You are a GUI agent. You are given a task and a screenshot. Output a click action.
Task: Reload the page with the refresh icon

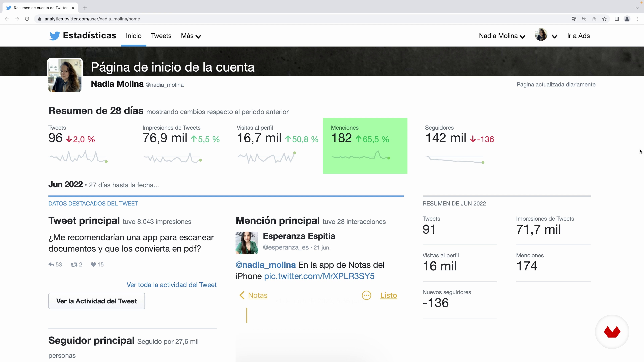coord(27,19)
